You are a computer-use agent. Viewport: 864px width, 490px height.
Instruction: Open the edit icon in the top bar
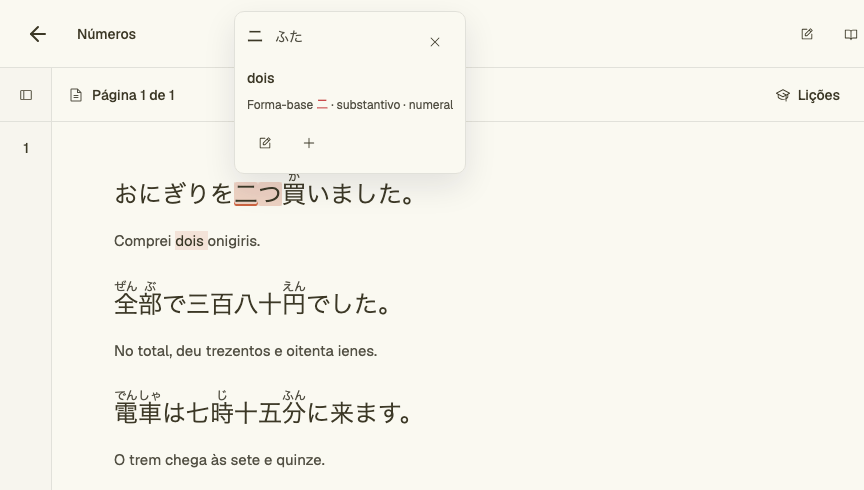(x=807, y=34)
